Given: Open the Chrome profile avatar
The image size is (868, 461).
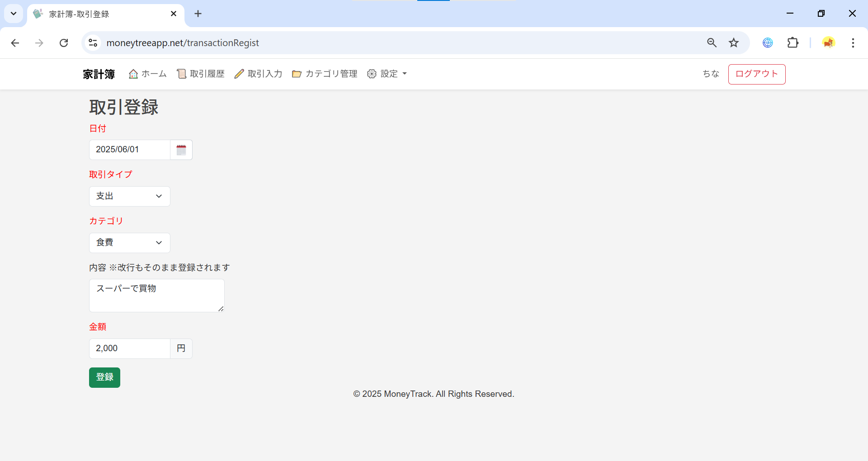Looking at the screenshot, I should [829, 43].
